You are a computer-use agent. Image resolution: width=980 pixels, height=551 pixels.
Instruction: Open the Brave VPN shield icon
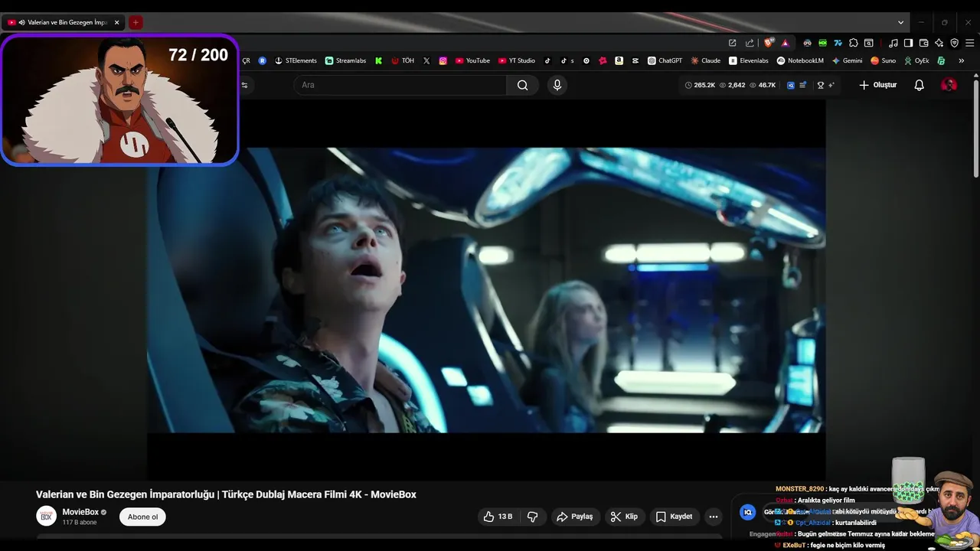(954, 43)
